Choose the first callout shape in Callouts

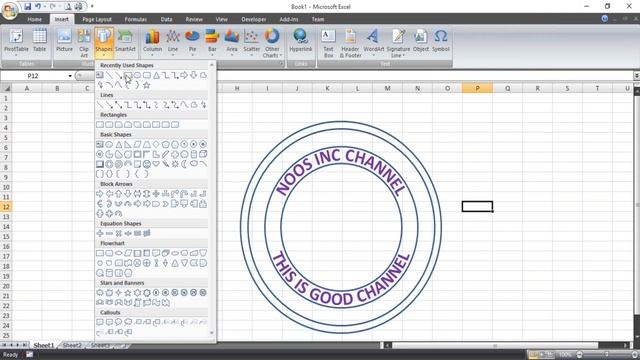[100, 322]
